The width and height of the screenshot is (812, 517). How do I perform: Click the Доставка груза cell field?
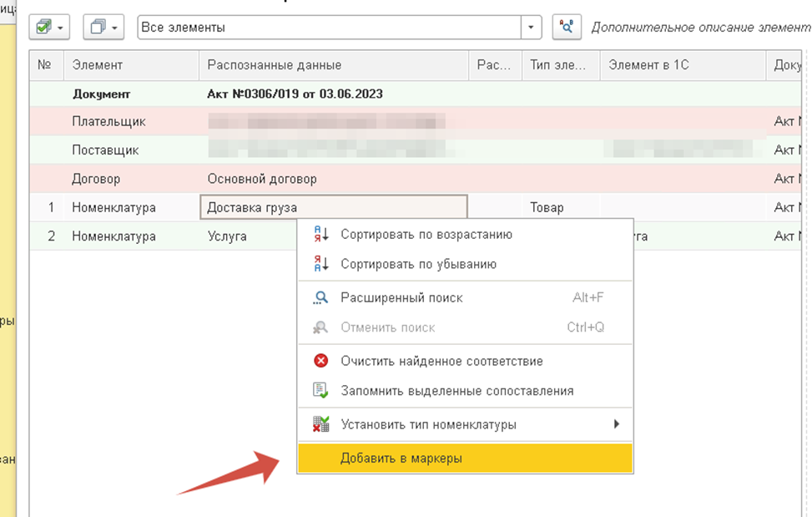334,207
